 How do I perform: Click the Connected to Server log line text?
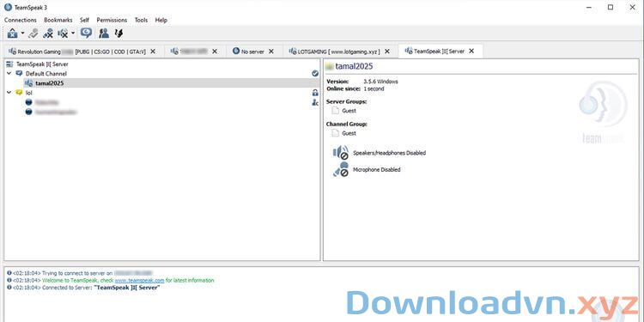[100, 288]
